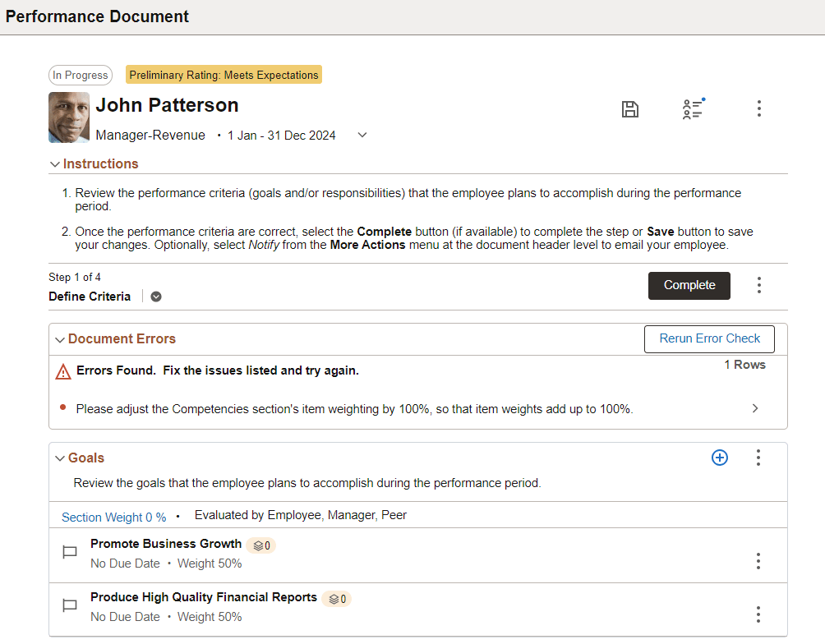Select the In Progress status badge

click(x=80, y=75)
